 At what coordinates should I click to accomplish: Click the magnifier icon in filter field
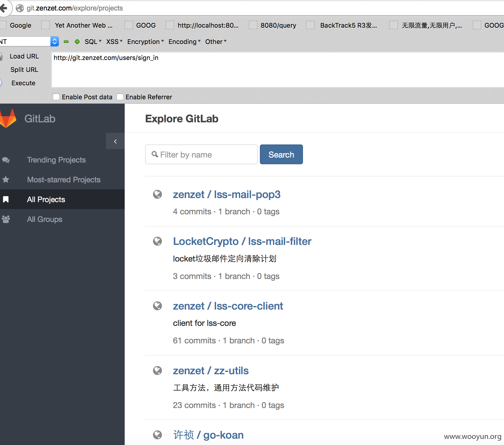click(x=155, y=154)
